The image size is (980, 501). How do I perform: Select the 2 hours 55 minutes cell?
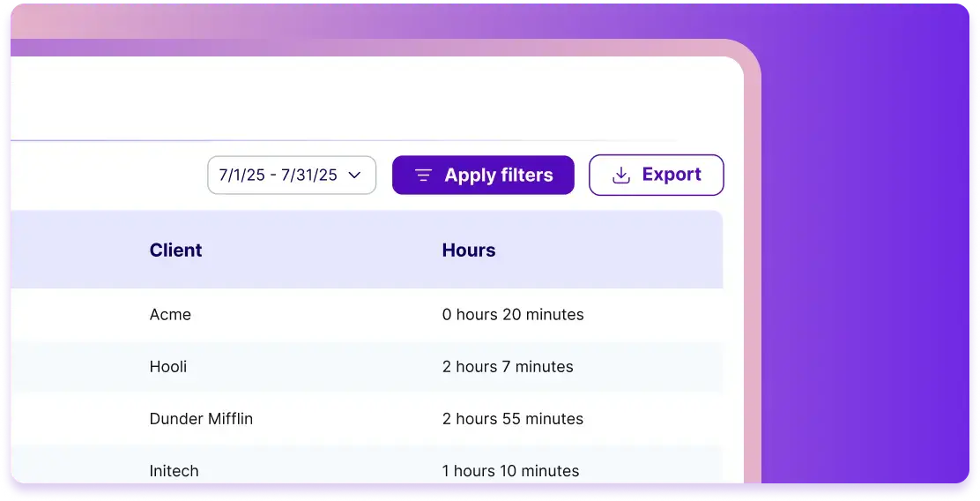point(513,419)
